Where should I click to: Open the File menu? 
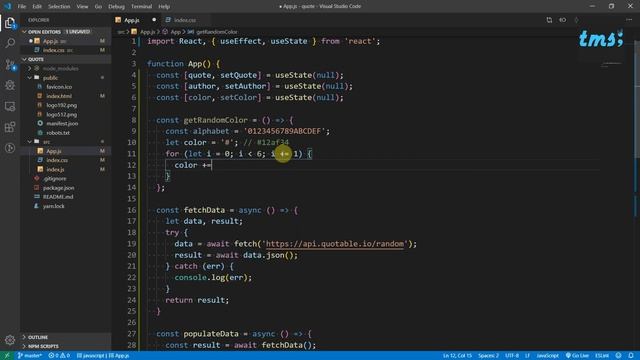click(x=22, y=6)
